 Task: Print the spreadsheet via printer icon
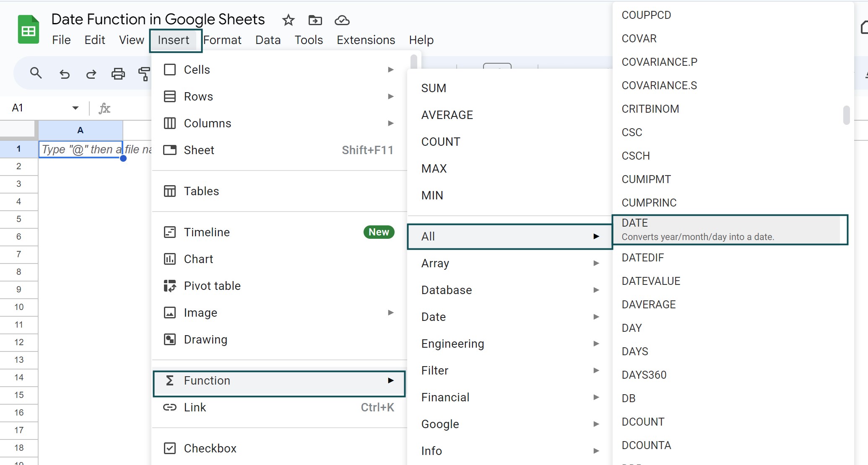point(118,74)
